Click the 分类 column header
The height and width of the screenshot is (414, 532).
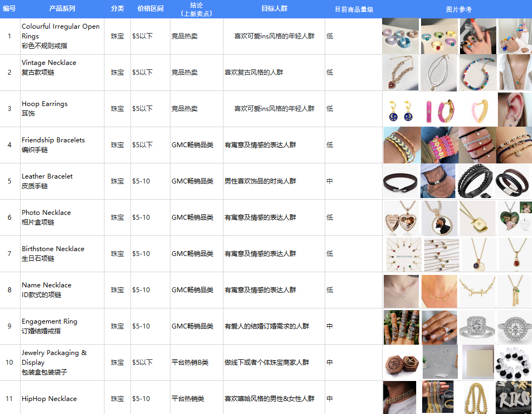(x=117, y=9)
